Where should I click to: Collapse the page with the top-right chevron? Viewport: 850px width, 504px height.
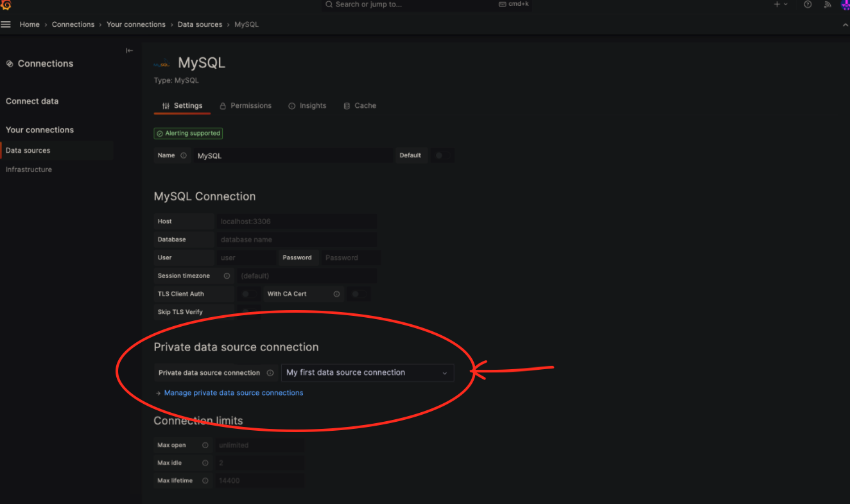tap(845, 24)
